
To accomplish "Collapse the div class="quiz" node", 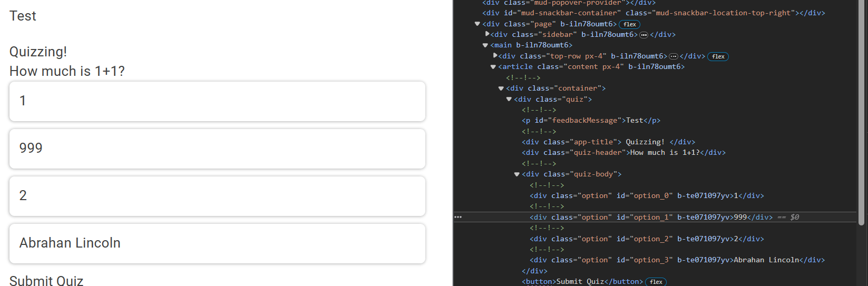I will 509,99.
